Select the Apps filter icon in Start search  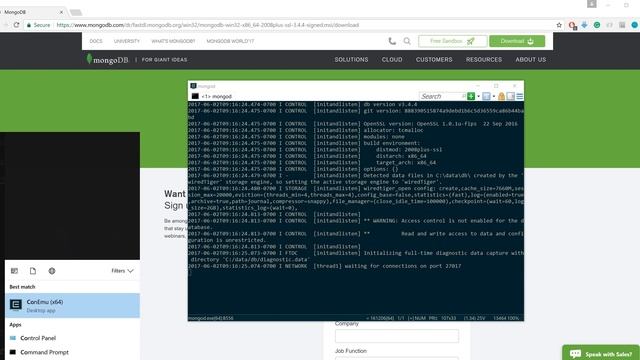tap(14, 271)
